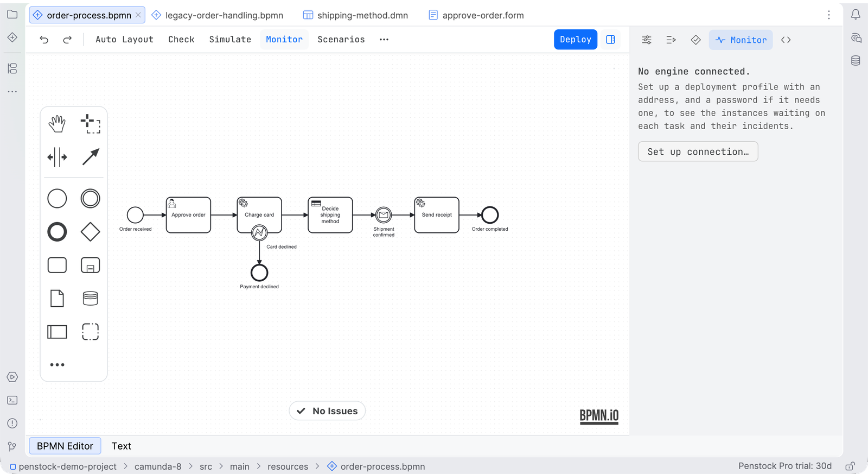Select the hand pan tool
Screen dimensions: 868x474
pos(57,124)
